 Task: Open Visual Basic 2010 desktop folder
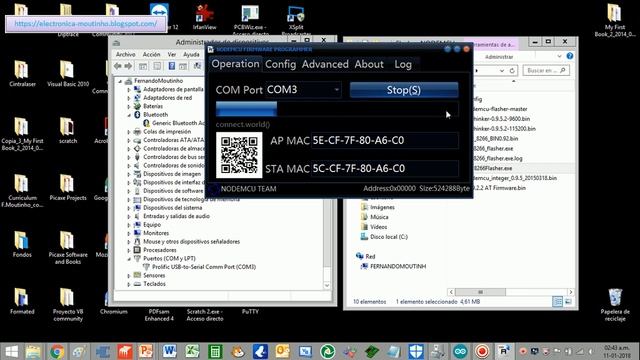(x=68, y=73)
